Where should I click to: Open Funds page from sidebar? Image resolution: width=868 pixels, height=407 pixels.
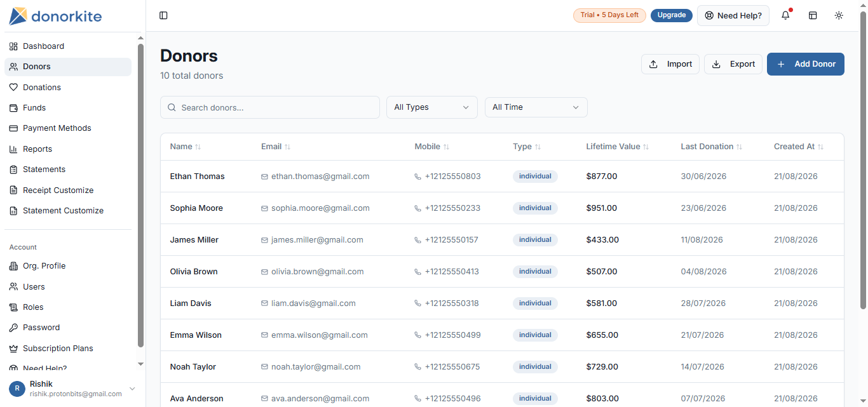pos(68,108)
